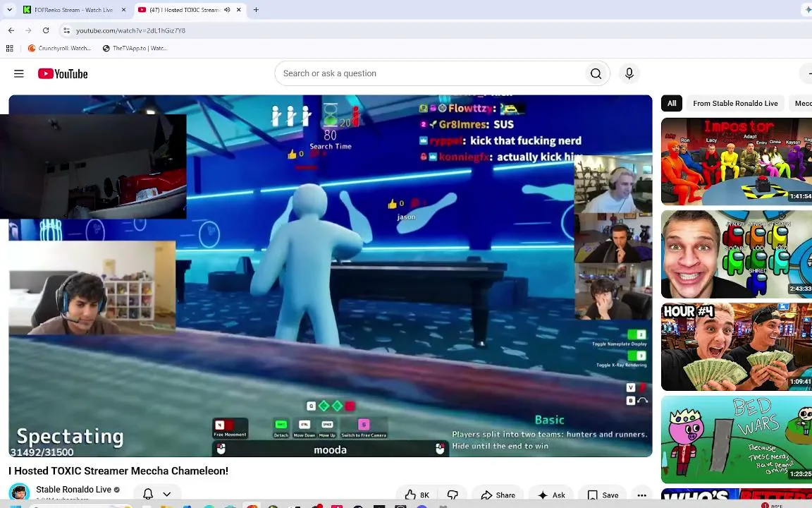Click the Basic game mode label

(x=550, y=420)
